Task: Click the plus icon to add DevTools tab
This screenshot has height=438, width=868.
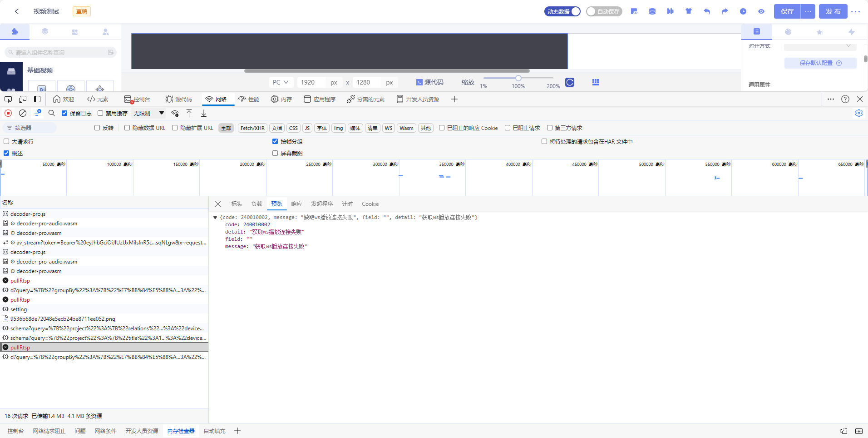Action: 454,99
